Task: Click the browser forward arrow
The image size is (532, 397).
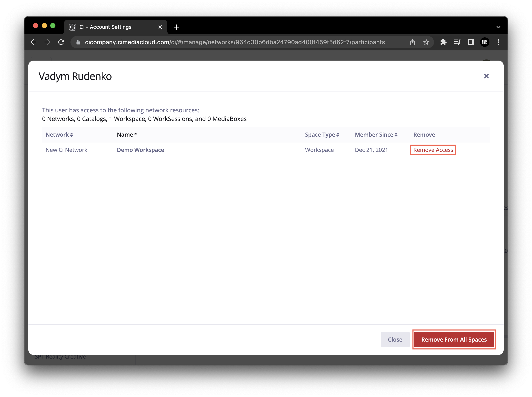Action: point(47,42)
